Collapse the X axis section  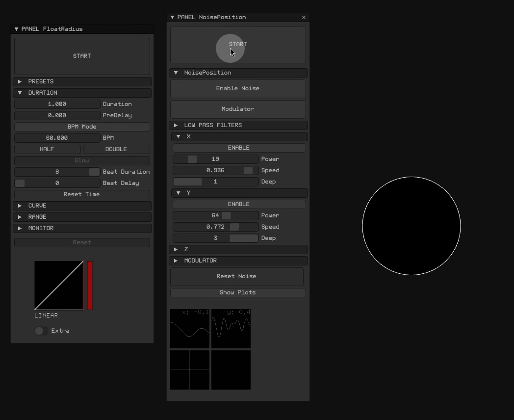point(239,136)
